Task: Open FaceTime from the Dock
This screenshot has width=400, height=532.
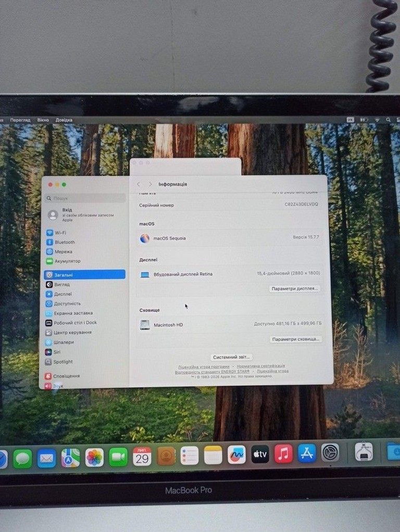Action: pos(118,458)
